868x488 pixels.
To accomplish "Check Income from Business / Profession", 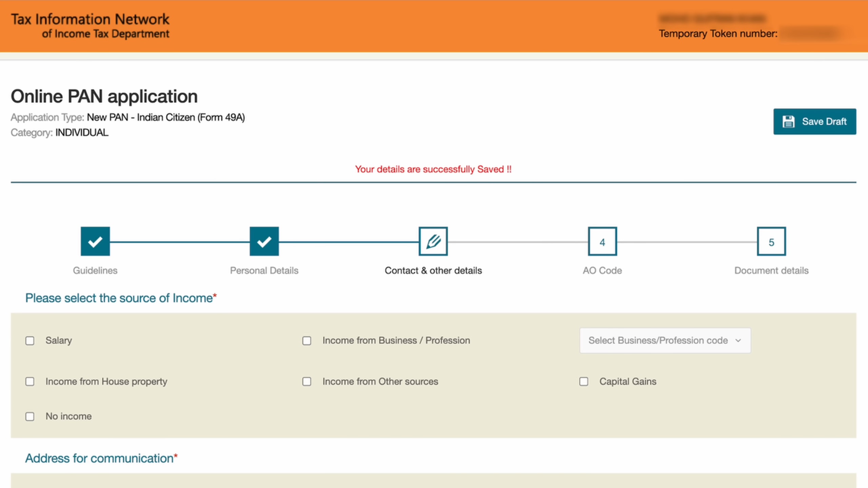I will point(307,341).
